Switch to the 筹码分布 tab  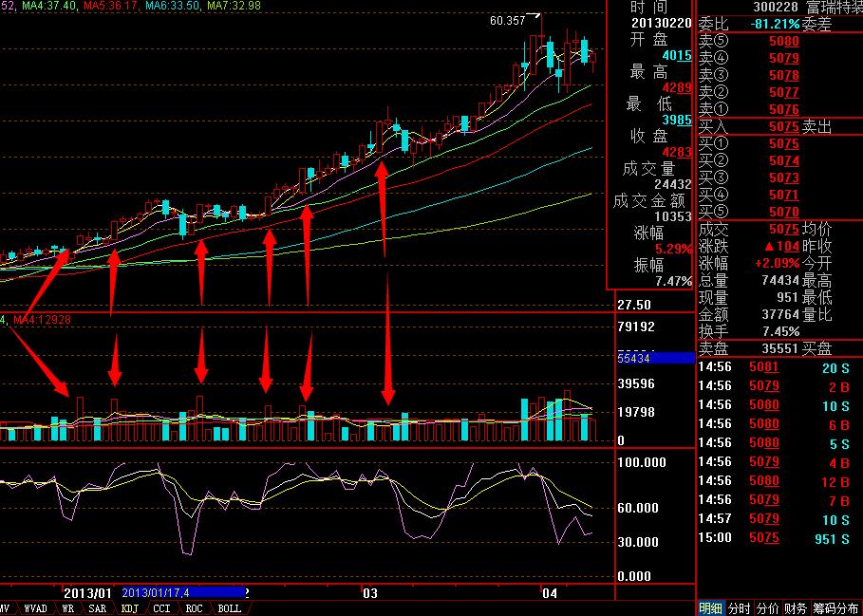point(835,608)
